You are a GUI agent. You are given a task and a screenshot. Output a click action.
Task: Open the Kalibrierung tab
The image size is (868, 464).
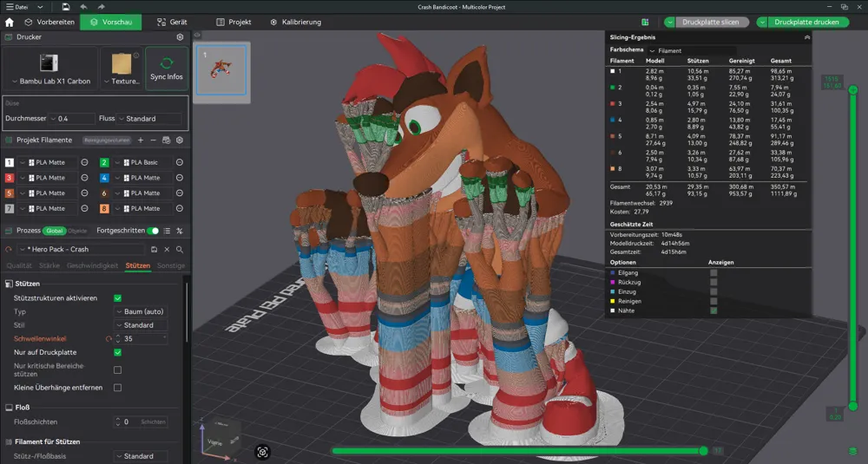[296, 23]
